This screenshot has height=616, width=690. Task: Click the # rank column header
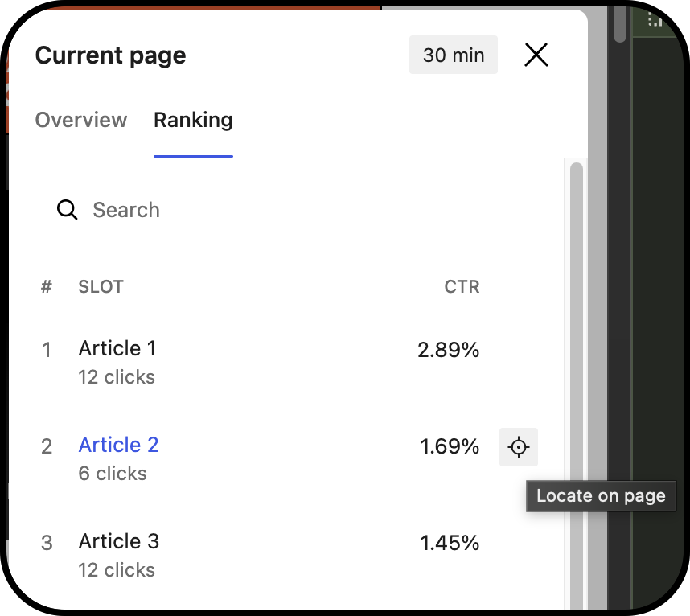coord(46,287)
